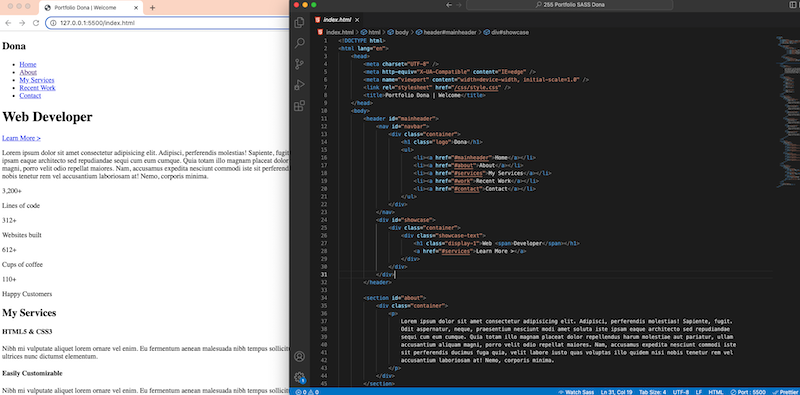Change LF end of line sequence
The image size is (800, 395).
point(698,392)
